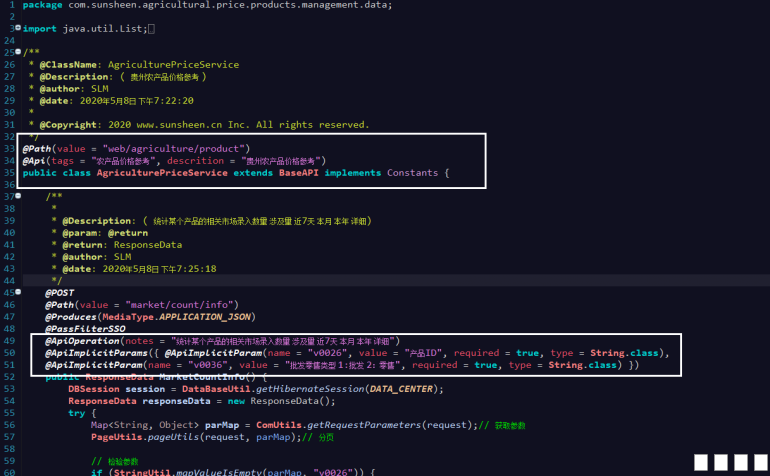This screenshot has height=476, width=770.
Task: Collapse the method fold marker at line 45
Action: tap(18, 293)
